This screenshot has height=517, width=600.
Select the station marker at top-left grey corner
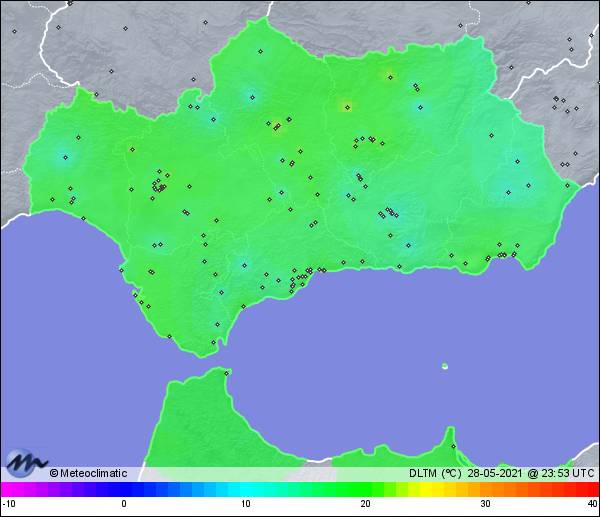[x=15, y=31]
